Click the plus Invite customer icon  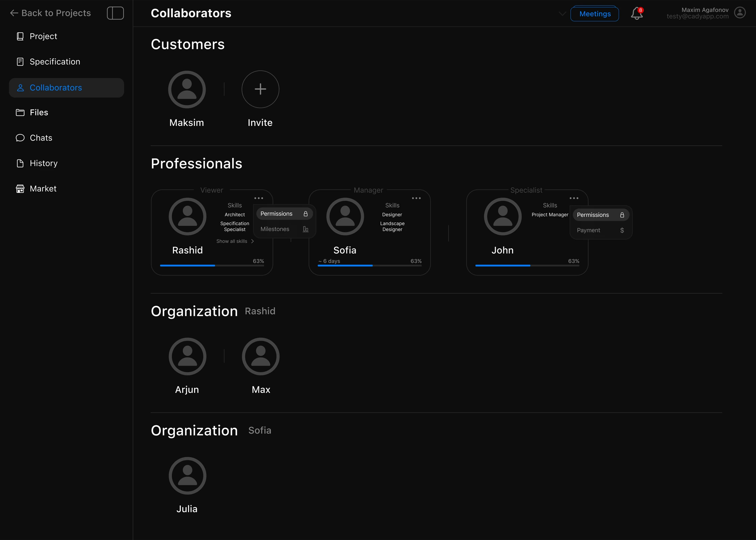(260, 89)
